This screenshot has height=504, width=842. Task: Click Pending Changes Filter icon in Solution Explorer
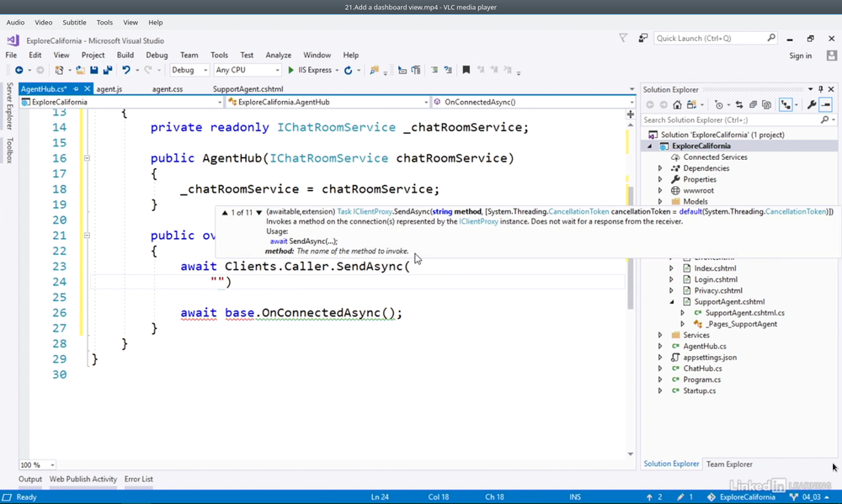719,104
